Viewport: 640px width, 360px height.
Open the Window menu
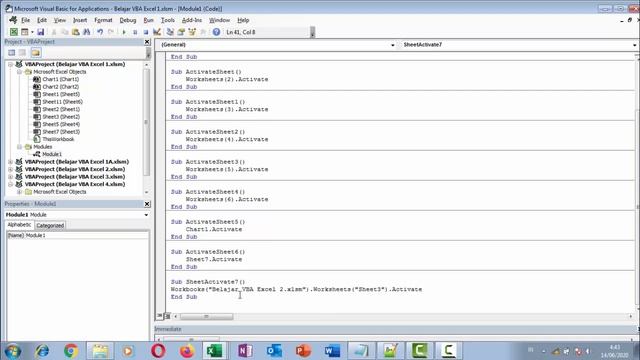220,20
